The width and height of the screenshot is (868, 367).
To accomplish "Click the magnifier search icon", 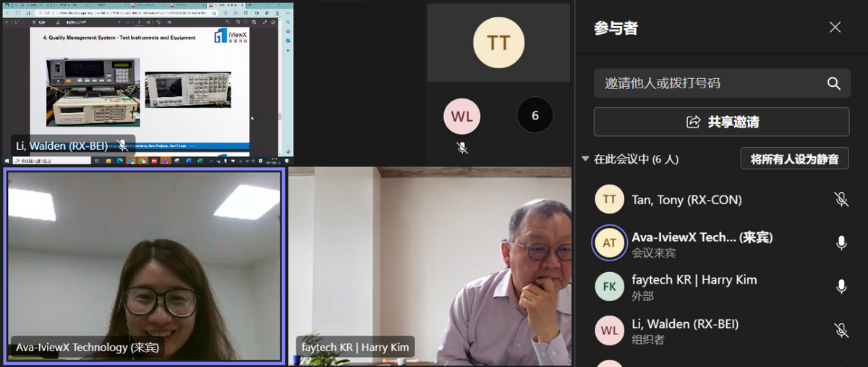I will 834,83.
